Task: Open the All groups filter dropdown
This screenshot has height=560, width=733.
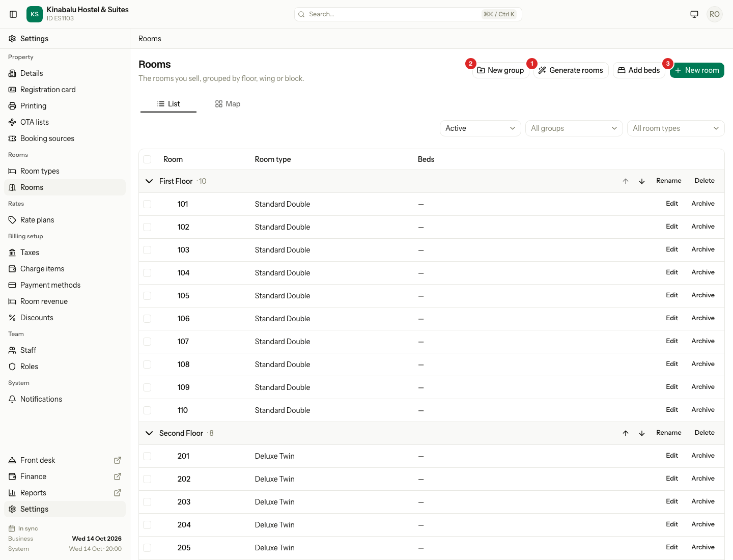Action: [x=574, y=128]
